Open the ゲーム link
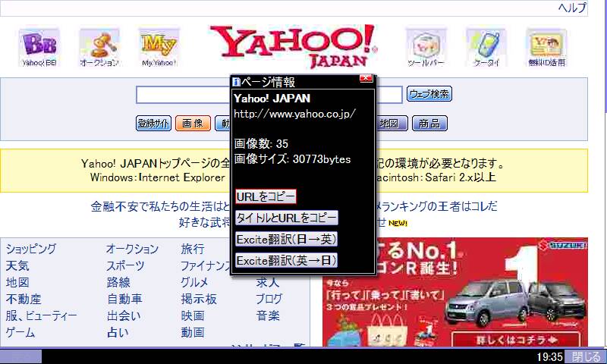The width and height of the screenshot is (607, 364). click(x=20, y=332)
